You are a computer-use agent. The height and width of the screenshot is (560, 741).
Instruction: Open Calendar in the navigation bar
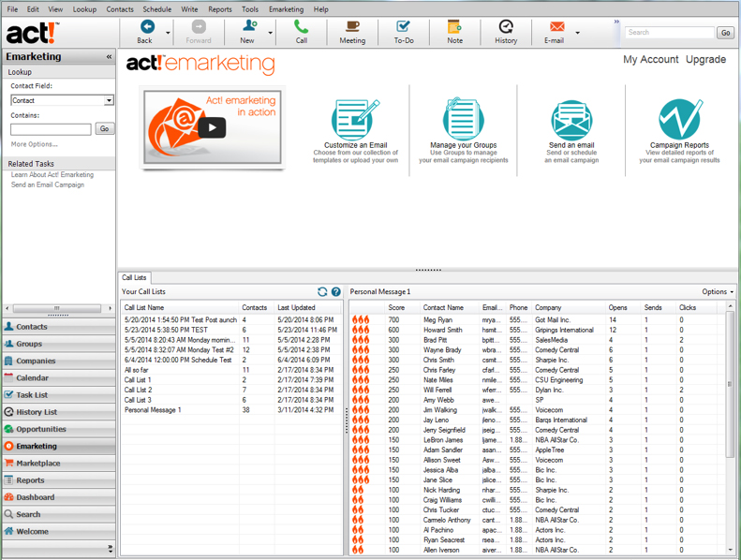(59, 377)
